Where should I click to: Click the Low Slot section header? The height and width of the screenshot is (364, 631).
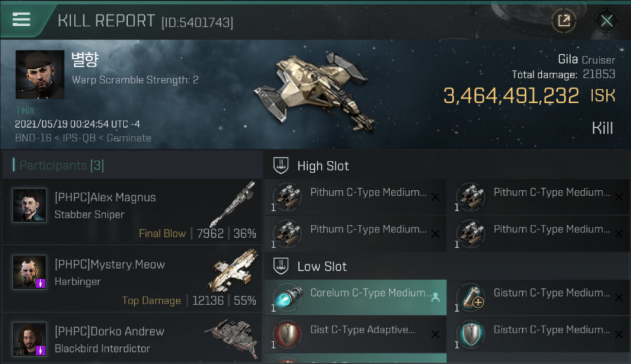[x=322, y=266]
